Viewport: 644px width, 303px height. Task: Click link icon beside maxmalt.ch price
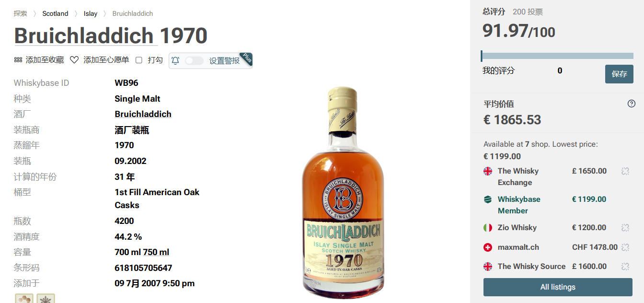(625, 247)
